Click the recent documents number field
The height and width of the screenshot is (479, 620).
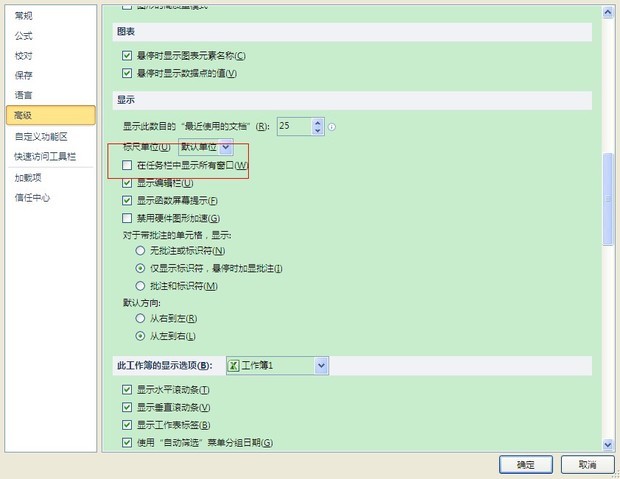pos(295,126)
